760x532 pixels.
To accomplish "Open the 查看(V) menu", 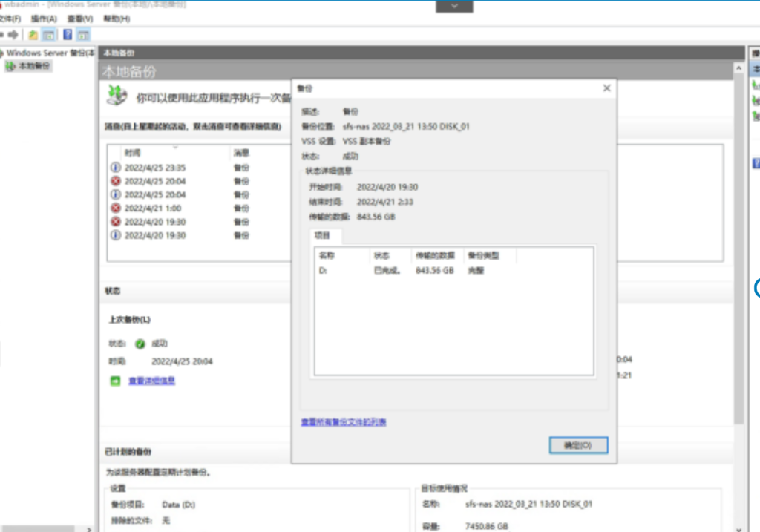I will 79,19.
